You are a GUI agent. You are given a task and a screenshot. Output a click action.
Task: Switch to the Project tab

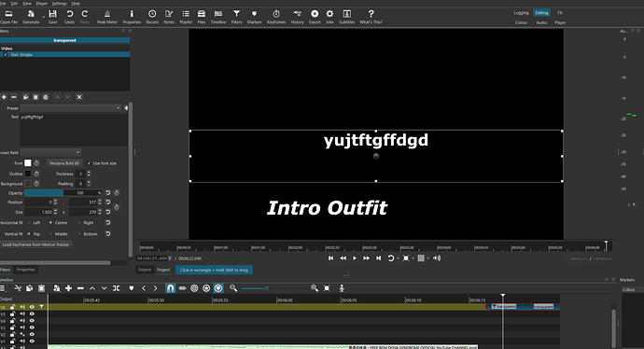163,270
